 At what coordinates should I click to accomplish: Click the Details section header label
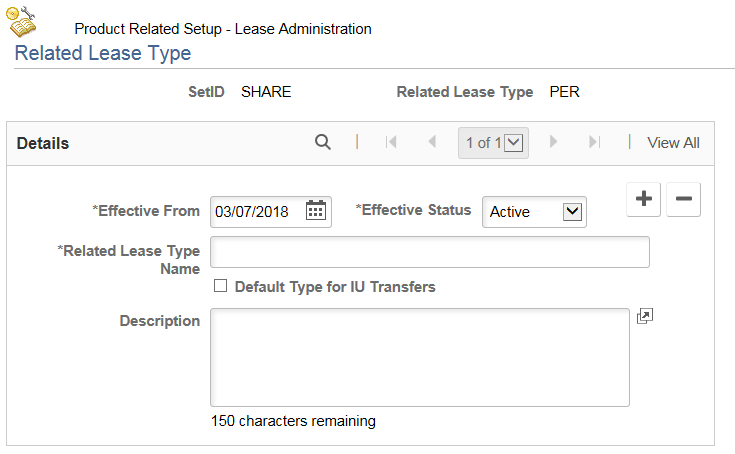[43, 143]
